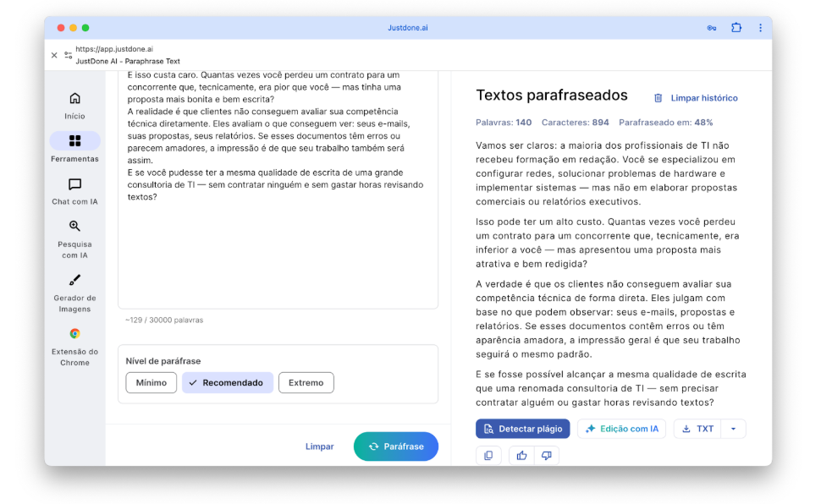This screenshot has width=821, height=504.
Task: Open Extensão do Chrome icon
Action: pos(74,333)
